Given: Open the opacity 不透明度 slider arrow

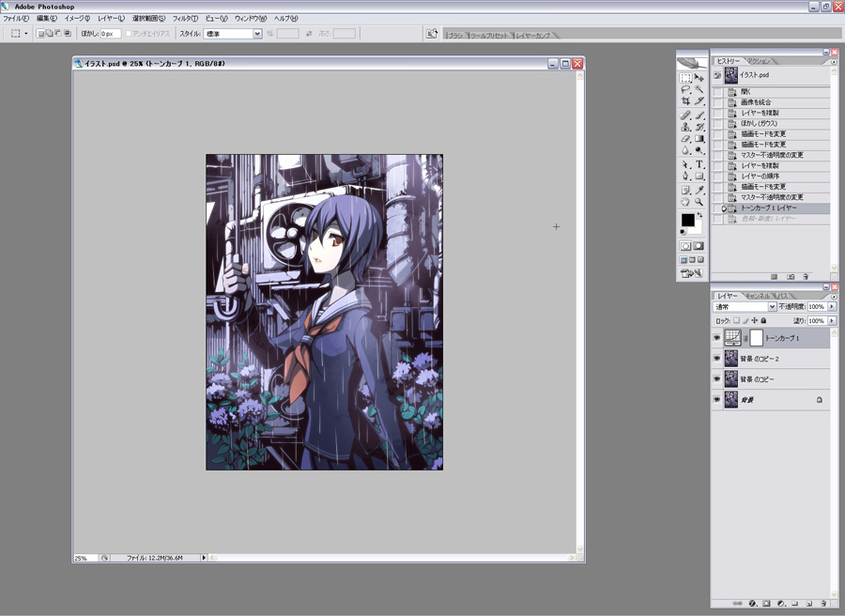Looking at the screenshot, I should coord(832,306).
